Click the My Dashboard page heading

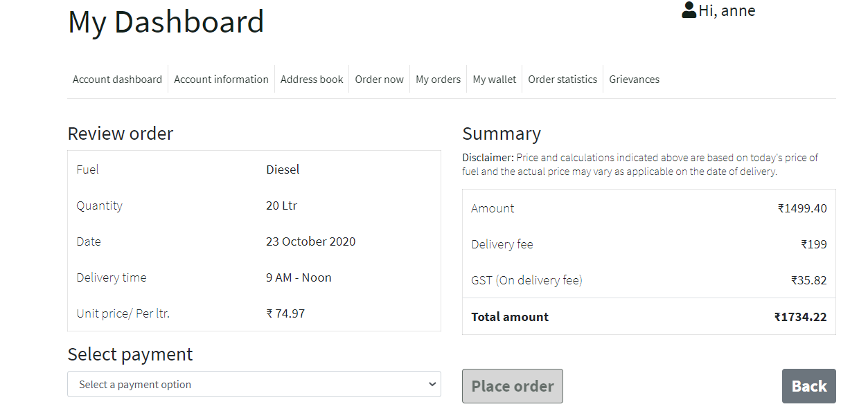pyautogui.click(x=166, y=22)
